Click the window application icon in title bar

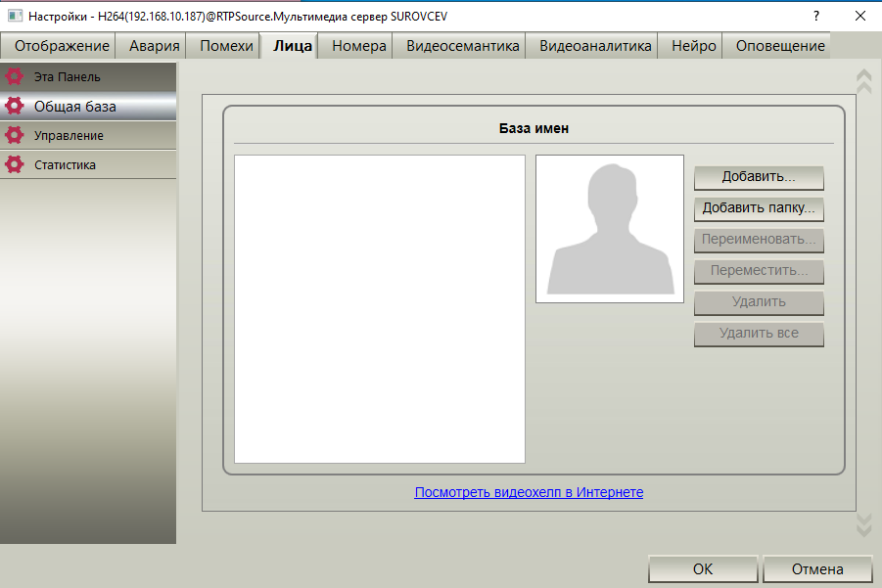pyautogui.click(x=16, y=16)
